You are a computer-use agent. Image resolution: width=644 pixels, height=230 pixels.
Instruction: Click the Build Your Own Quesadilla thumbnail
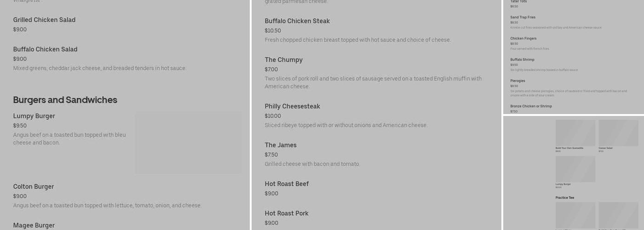575,133
